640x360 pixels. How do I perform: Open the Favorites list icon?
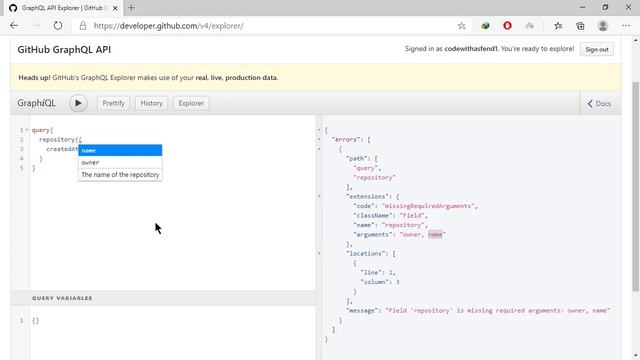(558, 26)
